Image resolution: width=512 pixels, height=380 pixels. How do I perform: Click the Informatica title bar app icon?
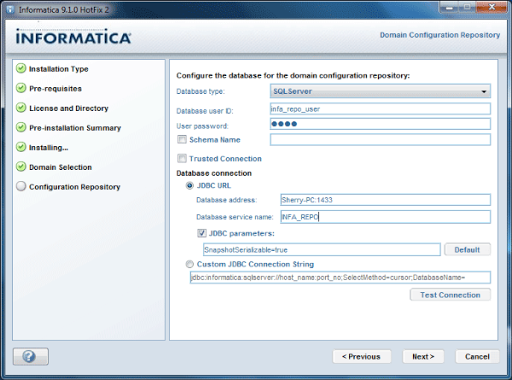tap(10, 10)
